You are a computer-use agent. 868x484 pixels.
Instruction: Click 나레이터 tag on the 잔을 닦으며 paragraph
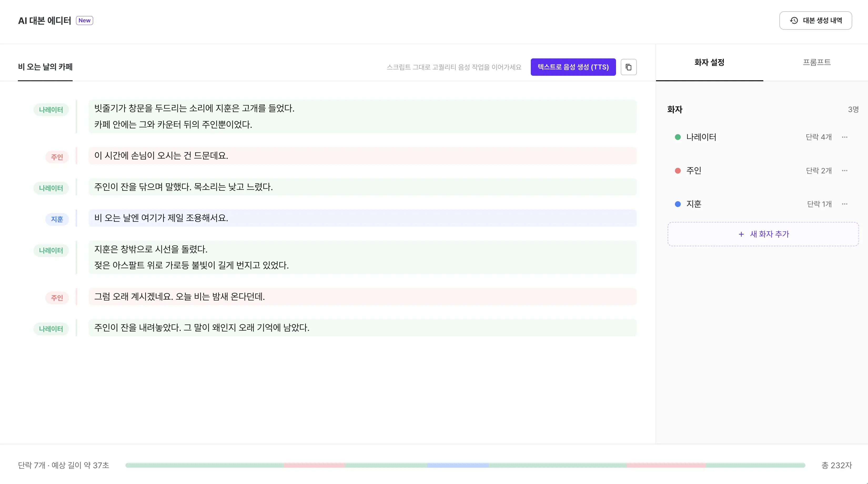tap(51, 188)
